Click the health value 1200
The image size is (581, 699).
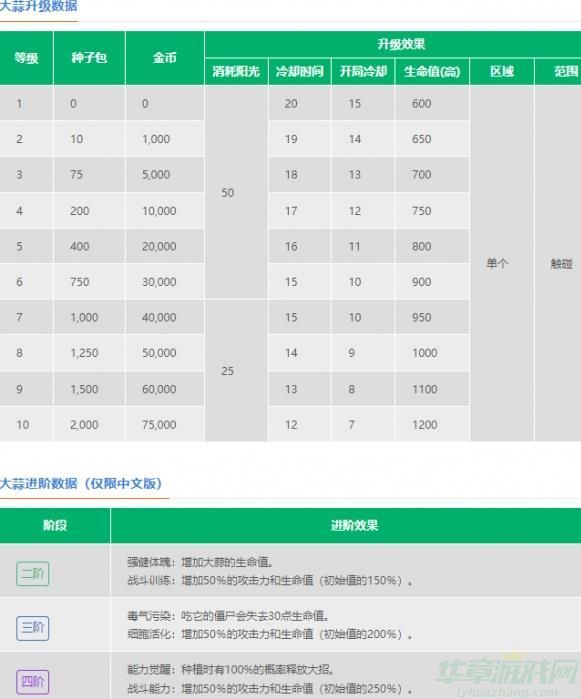pos(424,425)
